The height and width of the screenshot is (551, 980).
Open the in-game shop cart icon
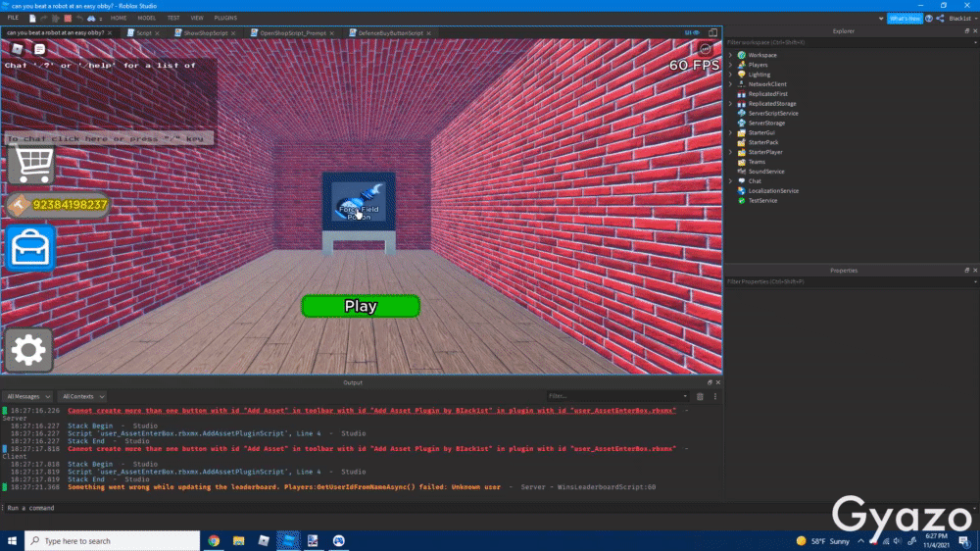pos(31,165)
